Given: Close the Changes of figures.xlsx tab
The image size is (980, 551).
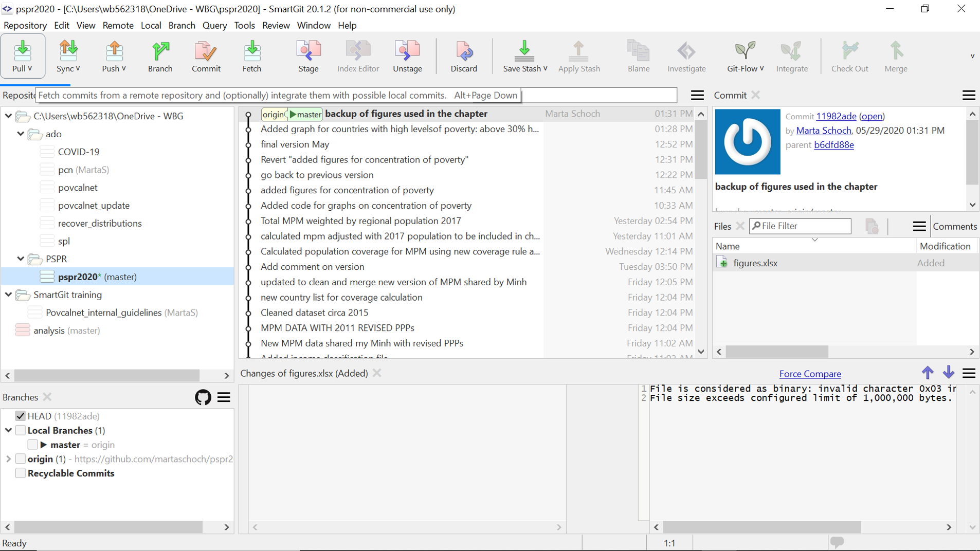Looking at the screenshot, I should point(377,373).
